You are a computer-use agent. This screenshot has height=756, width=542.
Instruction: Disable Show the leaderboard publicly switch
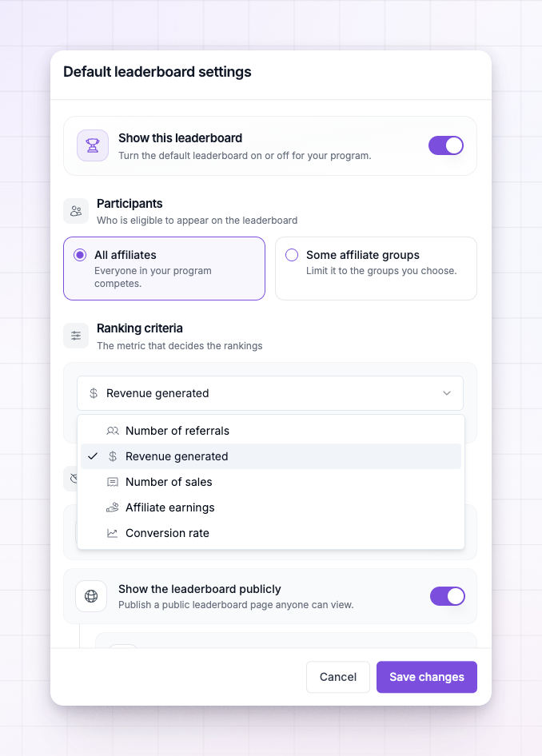point(448,596)
